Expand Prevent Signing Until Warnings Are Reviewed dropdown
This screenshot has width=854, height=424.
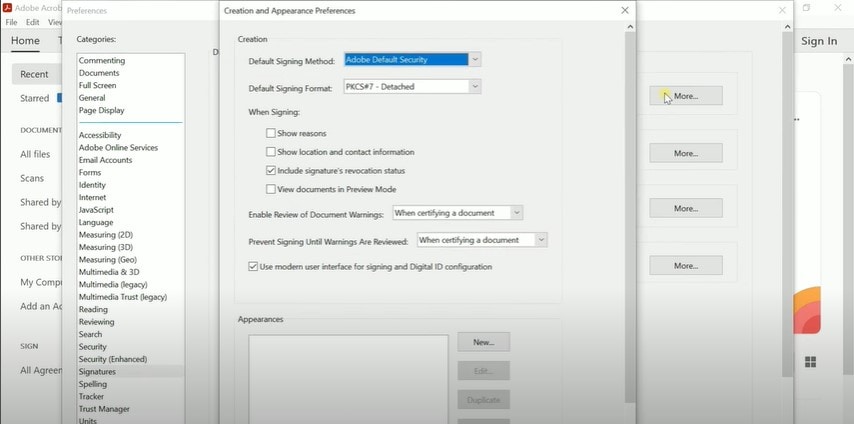541,240
